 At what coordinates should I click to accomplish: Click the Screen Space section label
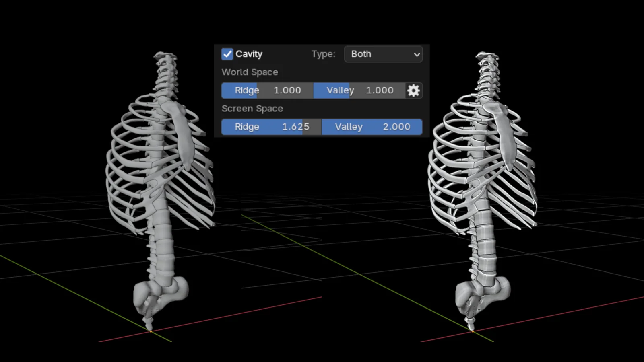[x=252, y=109]
